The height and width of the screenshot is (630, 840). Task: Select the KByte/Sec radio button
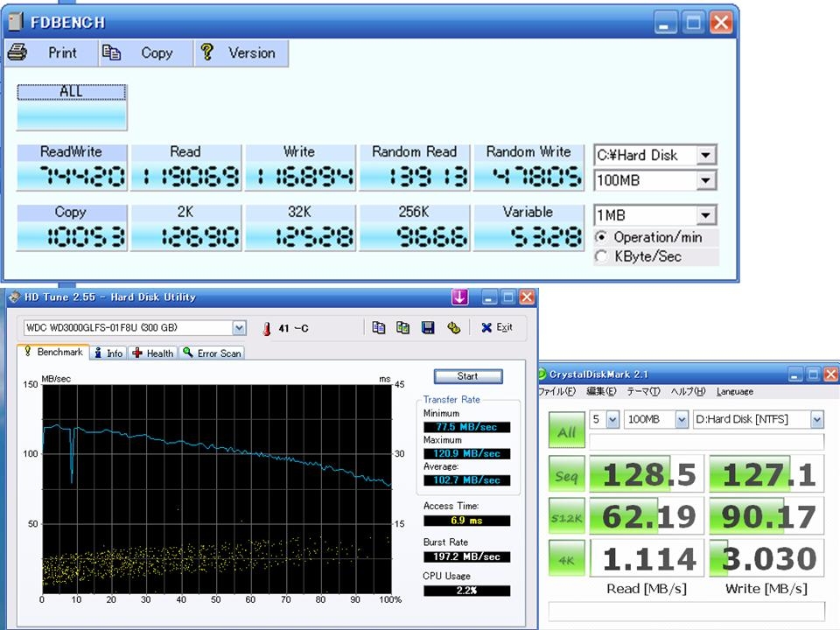[601, 256]
